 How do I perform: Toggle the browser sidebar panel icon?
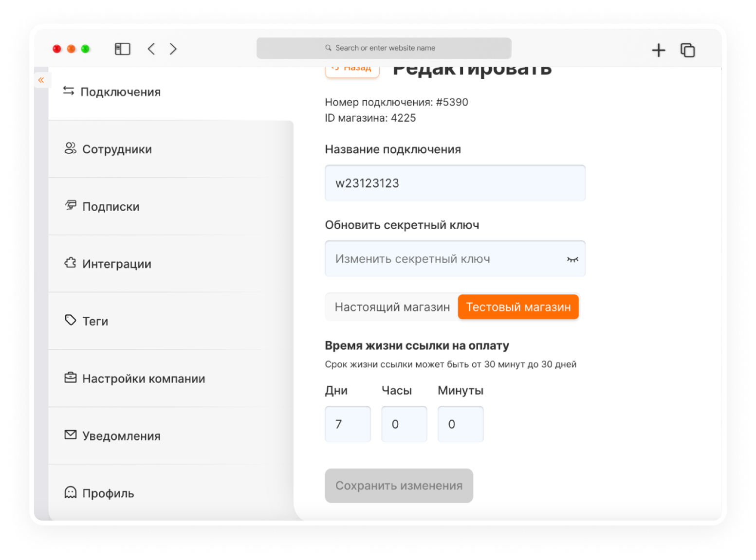pos(122,49)
